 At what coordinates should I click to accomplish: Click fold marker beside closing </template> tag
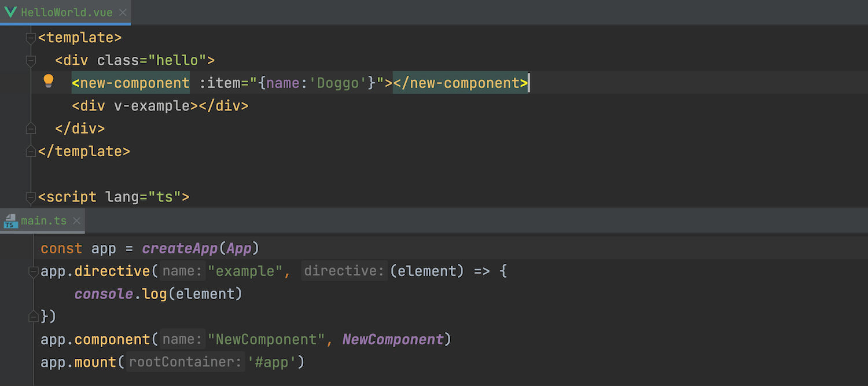click(x=31, y=151)
